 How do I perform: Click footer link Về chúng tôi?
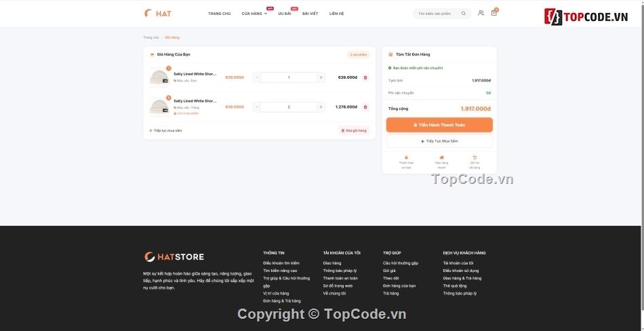click(x=334, y=293)
